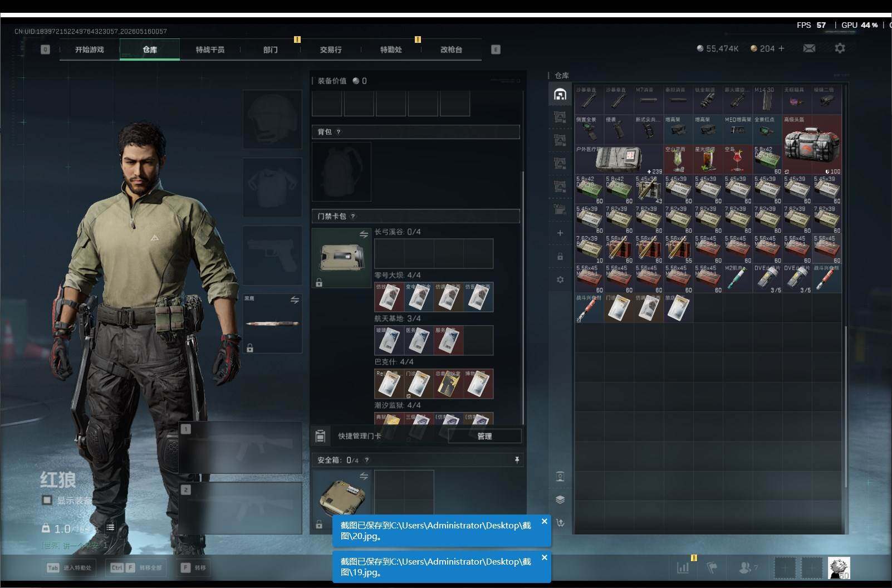
Task: Go to the 特勤处 tab
Action: coord(391,50)
